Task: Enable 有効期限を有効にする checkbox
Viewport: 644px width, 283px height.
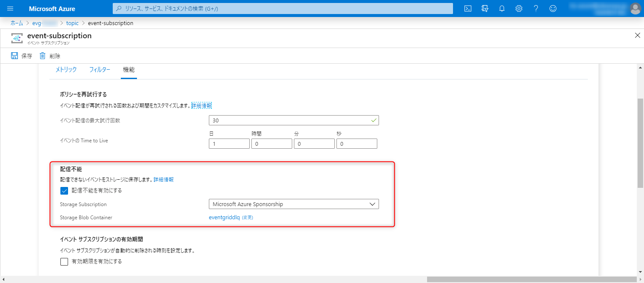Action: coord(64,261)
